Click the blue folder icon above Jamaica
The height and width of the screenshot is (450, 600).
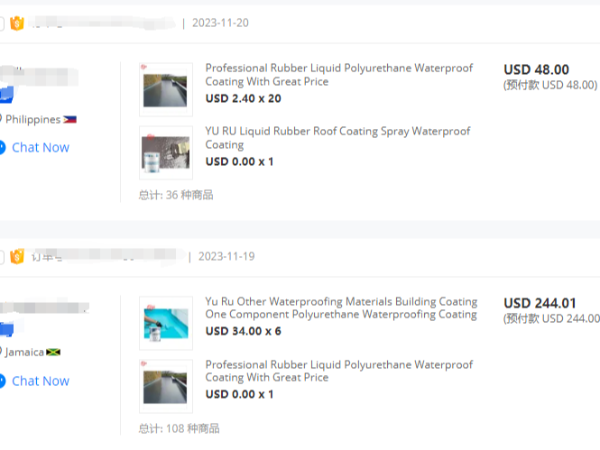(x=7, y=329)
